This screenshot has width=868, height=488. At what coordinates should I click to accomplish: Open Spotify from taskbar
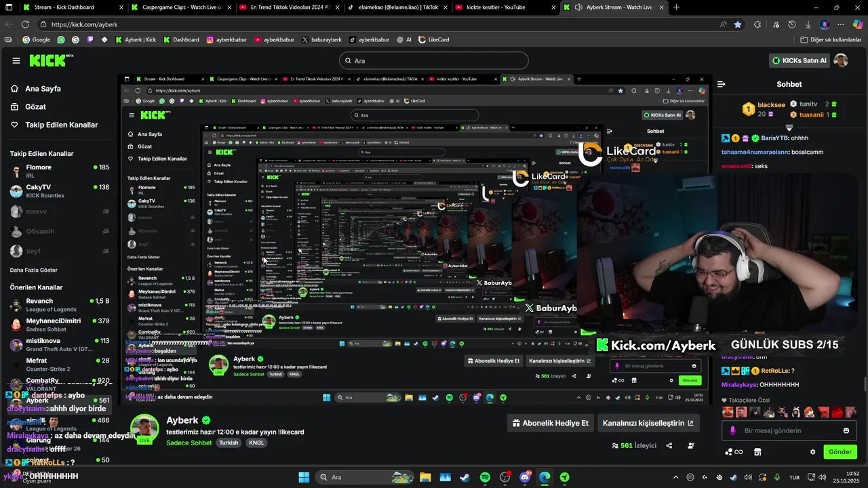(485, 477)
